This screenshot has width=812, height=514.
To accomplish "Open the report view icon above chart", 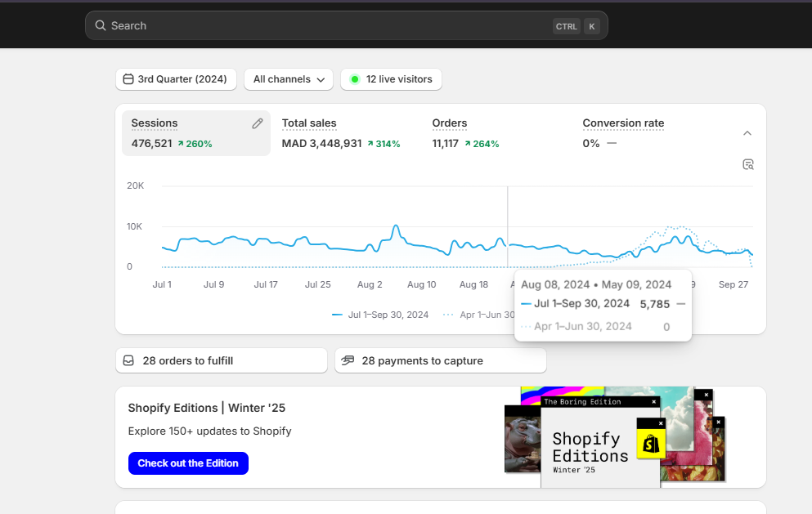I will pos(747,164).
